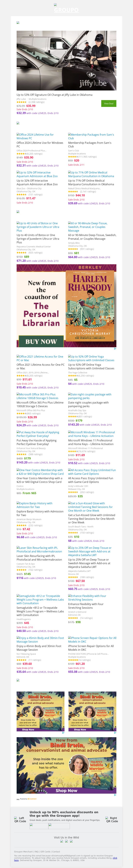Image resolution: width=133 pixels, height=868 pixels.
Task: Open the Gift Cards footer link
Action: point(45,852)
